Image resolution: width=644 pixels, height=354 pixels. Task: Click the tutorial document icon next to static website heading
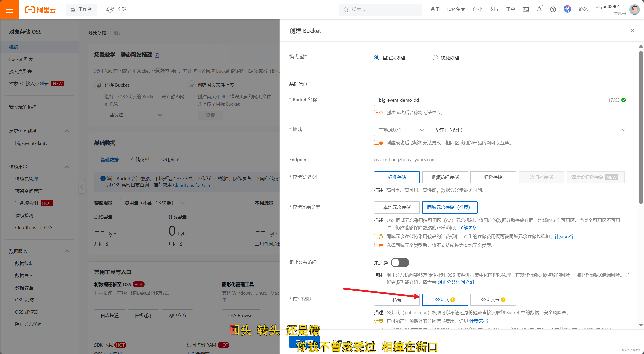pyautogui.click(x=157, y=55)
